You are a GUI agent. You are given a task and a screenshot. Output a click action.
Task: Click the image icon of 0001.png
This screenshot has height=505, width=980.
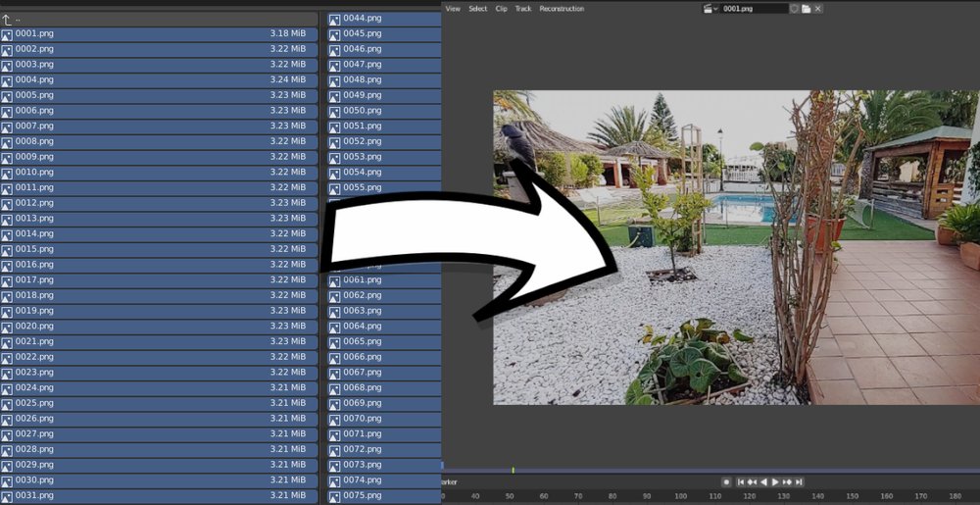(7, 34)
